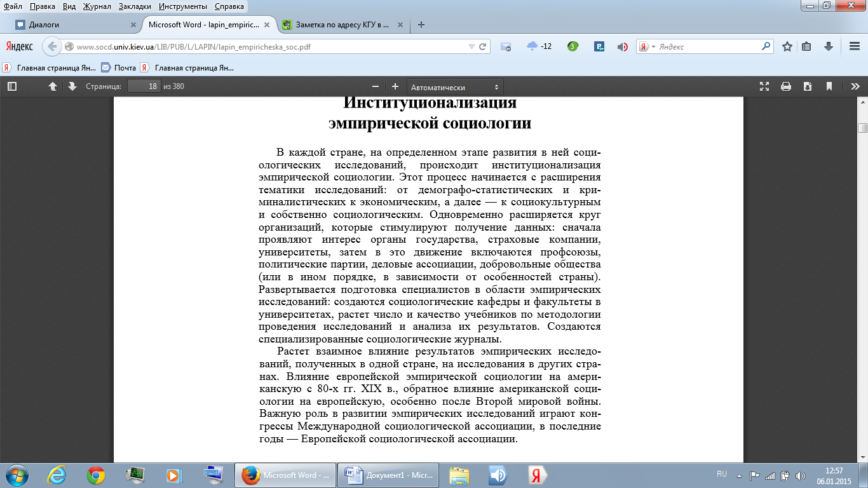The height and width of the screenshot is (488, 868).
Task: Open the RU language indicator
Action: [x=722, y=474]
